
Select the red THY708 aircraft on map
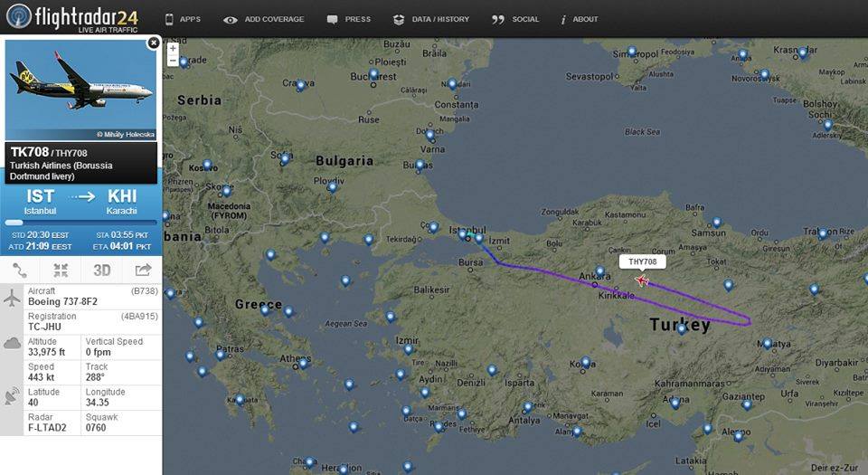tap(642, 280)
